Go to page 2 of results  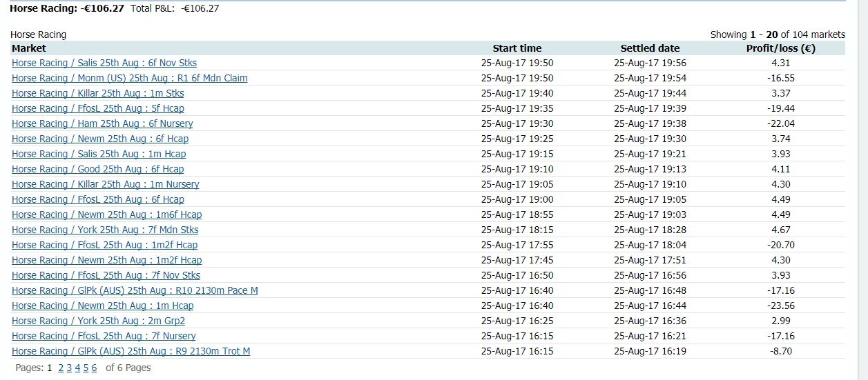(x=61, y=368)
